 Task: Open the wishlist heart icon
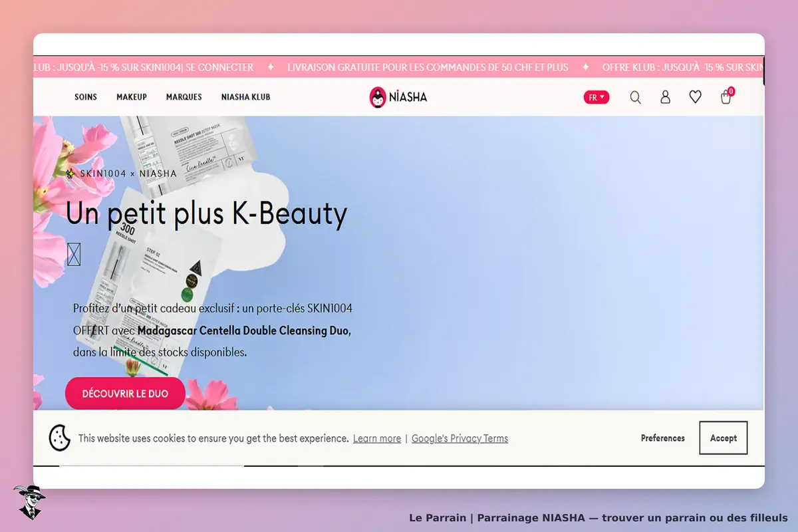click(x=695, y=97)
